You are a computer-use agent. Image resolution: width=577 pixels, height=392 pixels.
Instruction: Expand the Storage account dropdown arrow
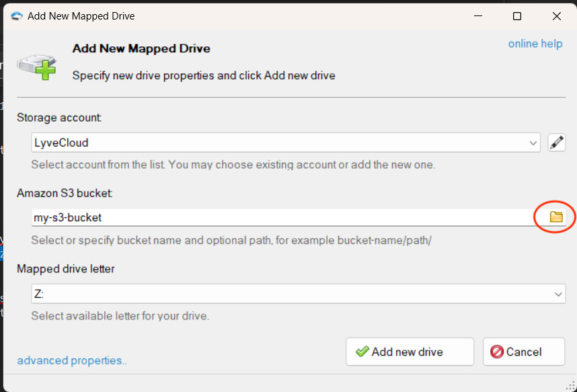point(533,143)
